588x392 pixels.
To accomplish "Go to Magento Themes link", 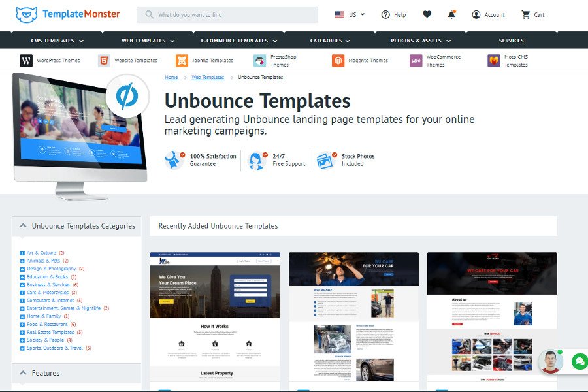I will point(368,60).
